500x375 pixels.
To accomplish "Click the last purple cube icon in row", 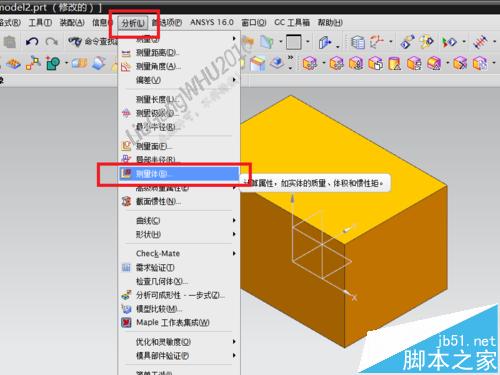I will click(x=480, y=63).
